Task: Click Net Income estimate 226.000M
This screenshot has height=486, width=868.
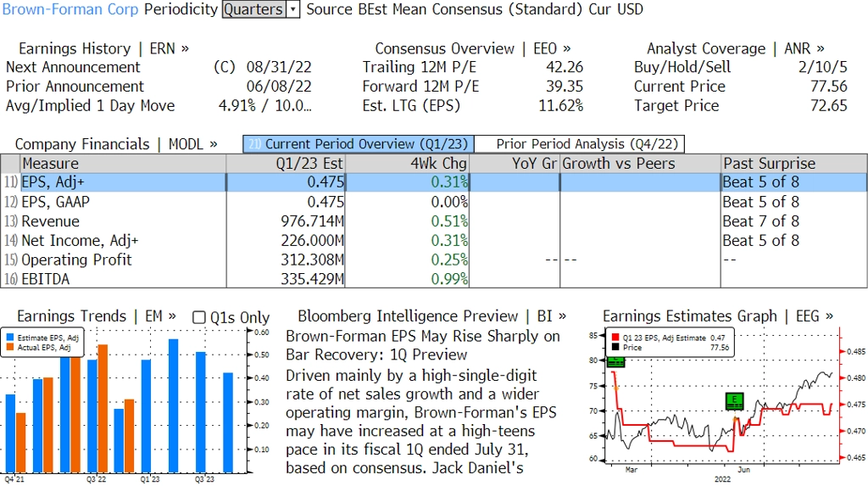Action: click(x=312, y=241)
